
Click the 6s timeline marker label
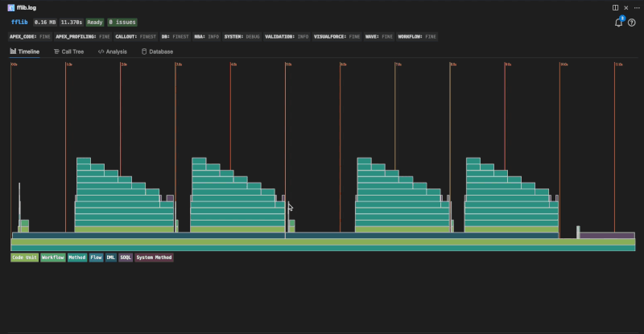point(344,64)
